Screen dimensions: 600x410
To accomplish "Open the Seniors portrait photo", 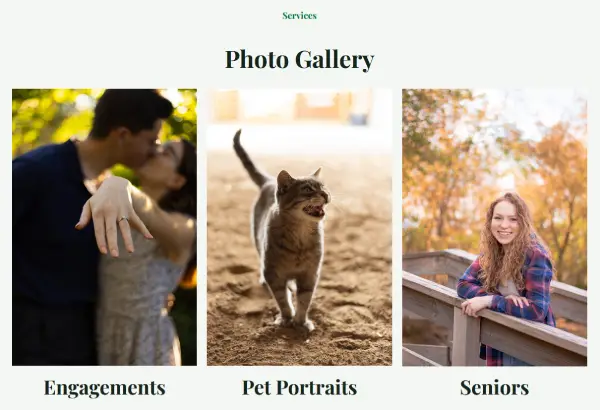I will click(x=494, y=227).
